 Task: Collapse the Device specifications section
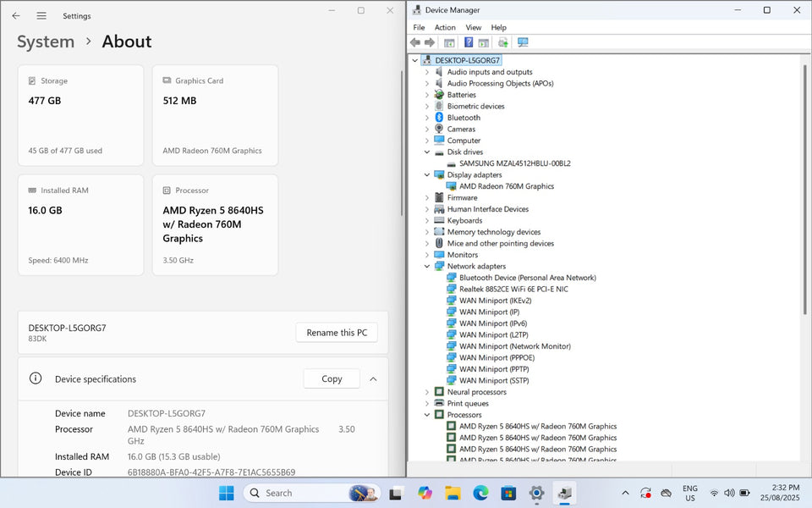[x=373, y=379]
